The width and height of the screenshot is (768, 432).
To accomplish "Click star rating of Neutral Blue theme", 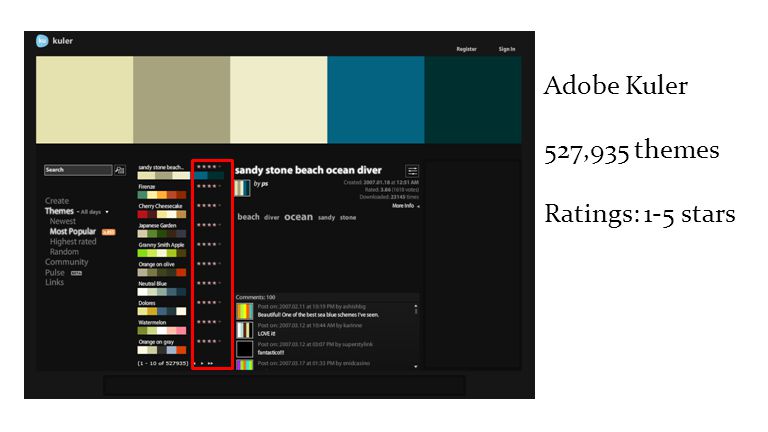I will click(x=209, y=283).
